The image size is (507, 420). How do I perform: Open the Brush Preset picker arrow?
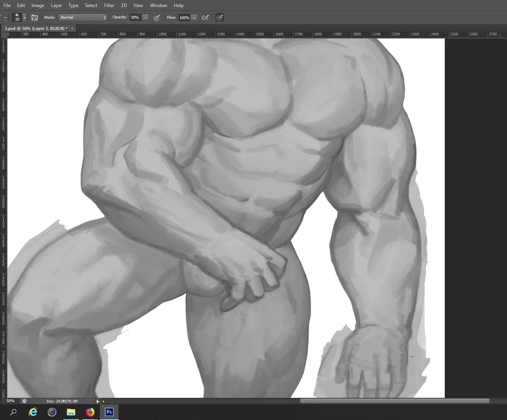click(x=25, y=17)
